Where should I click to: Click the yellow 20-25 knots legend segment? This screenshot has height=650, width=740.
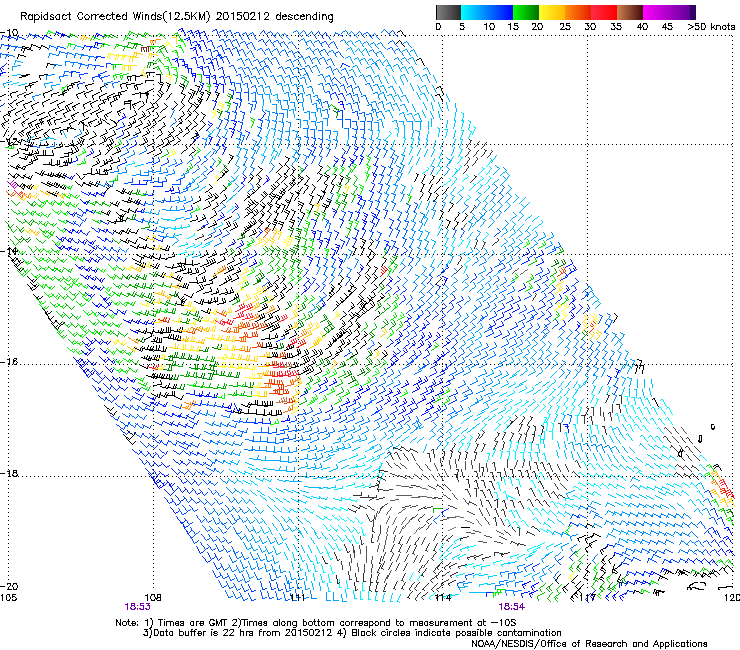(x=552, y=12)
